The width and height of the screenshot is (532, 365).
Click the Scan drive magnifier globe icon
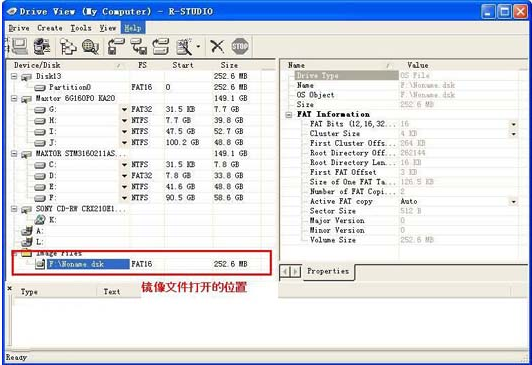90,46
